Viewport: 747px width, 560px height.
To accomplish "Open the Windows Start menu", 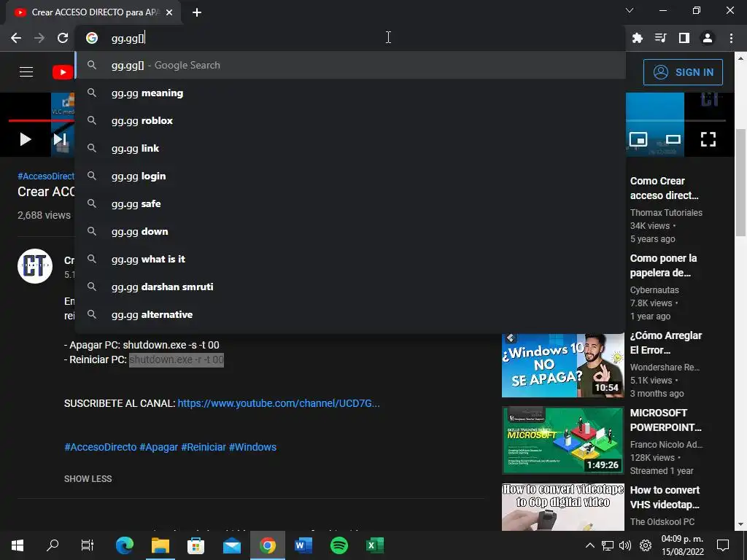I will click(x=18, y=545).
